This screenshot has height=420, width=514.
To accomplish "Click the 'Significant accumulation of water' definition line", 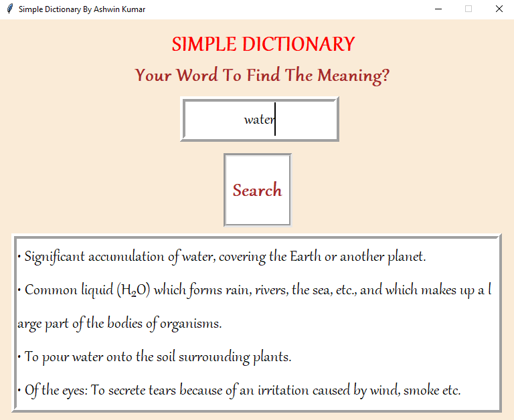I will tap(222, 257).
